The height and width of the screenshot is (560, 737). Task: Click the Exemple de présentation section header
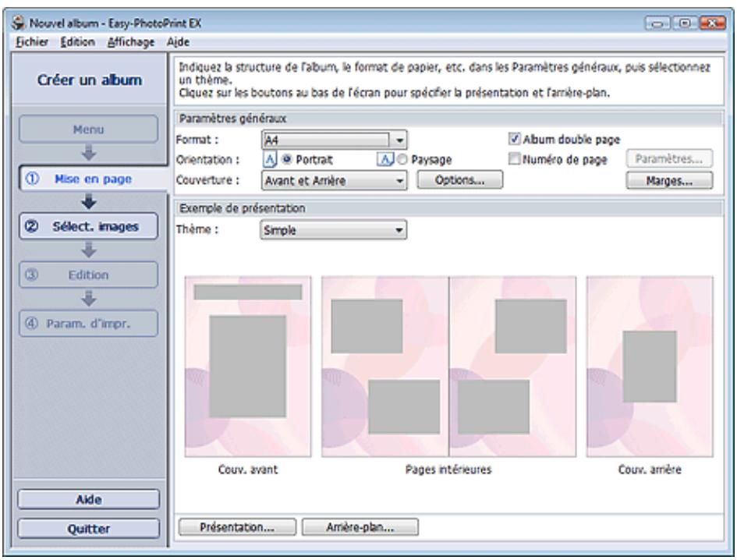click(448, 208)
